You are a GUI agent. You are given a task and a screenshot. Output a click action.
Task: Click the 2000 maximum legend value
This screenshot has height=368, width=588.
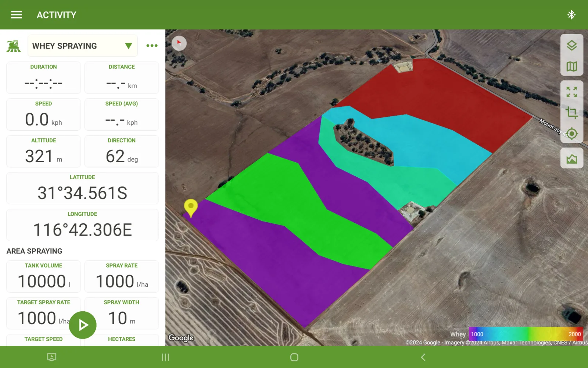575,334
